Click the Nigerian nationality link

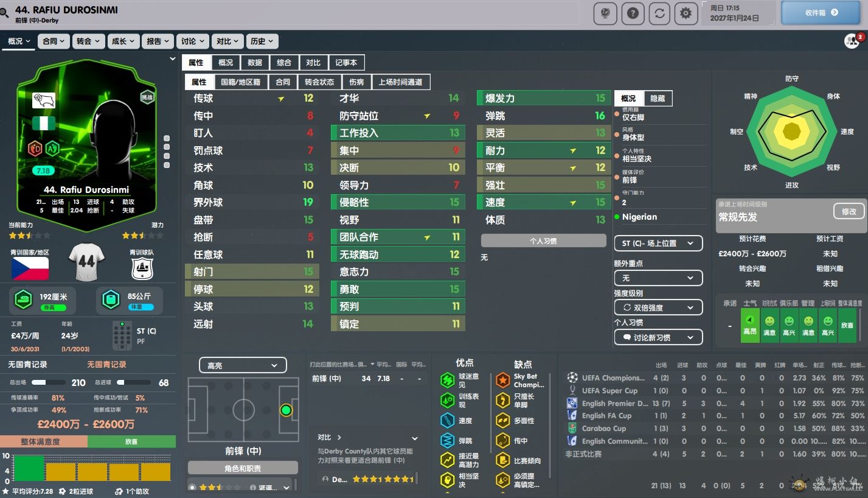point(639,217)
